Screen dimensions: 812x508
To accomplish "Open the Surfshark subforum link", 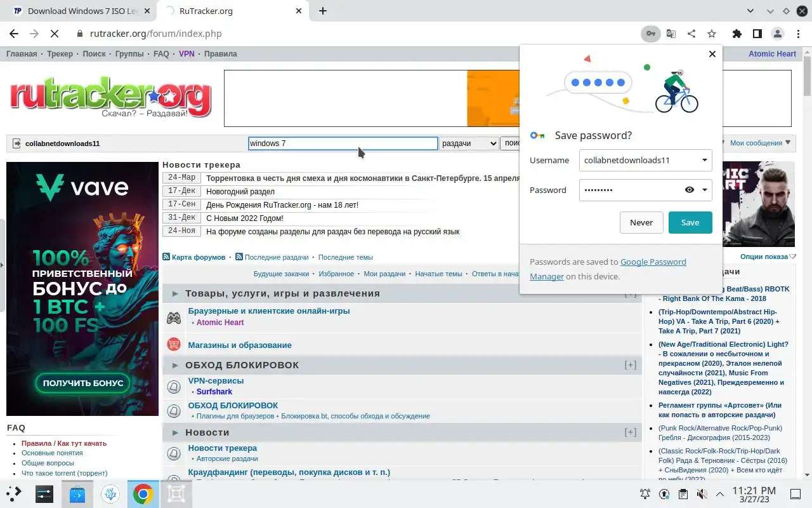I will (214, 392).
